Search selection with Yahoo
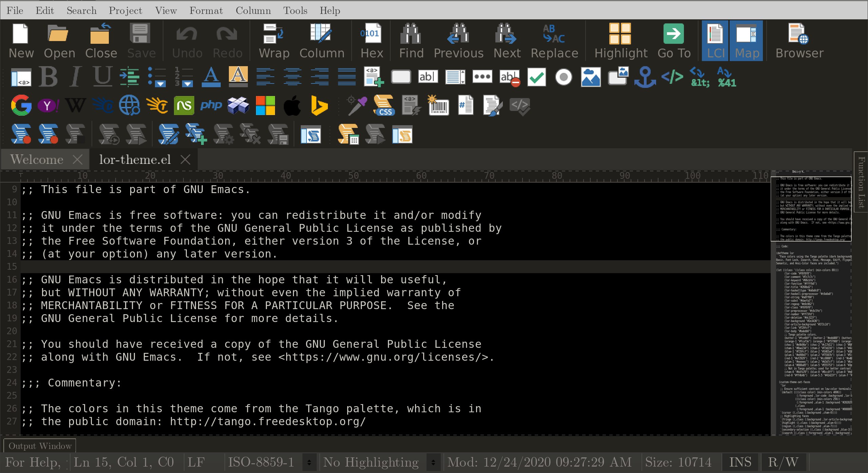This screenshot has width=868, height=473. (48, 106)
